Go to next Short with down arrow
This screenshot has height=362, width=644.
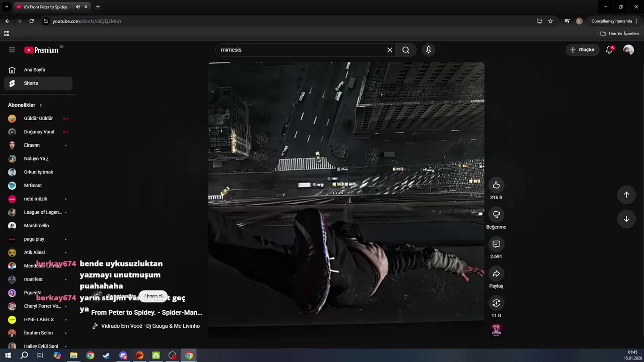pyautogui.click(x=626, y=219)
